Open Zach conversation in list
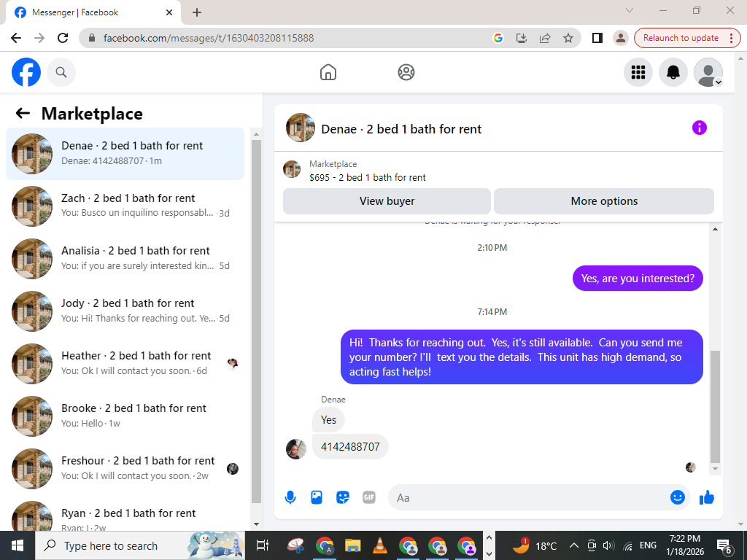 click(x=125, y=206)
